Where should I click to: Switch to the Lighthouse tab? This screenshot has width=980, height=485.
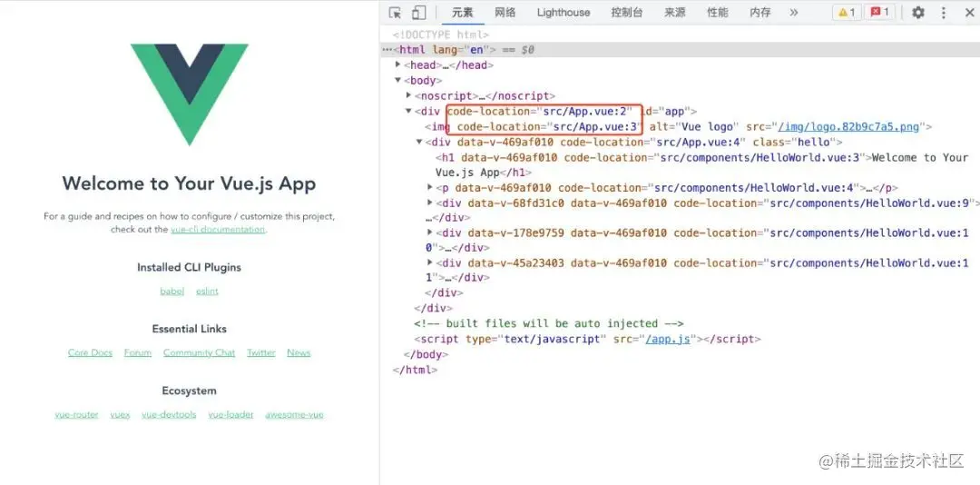click(563, 13)
